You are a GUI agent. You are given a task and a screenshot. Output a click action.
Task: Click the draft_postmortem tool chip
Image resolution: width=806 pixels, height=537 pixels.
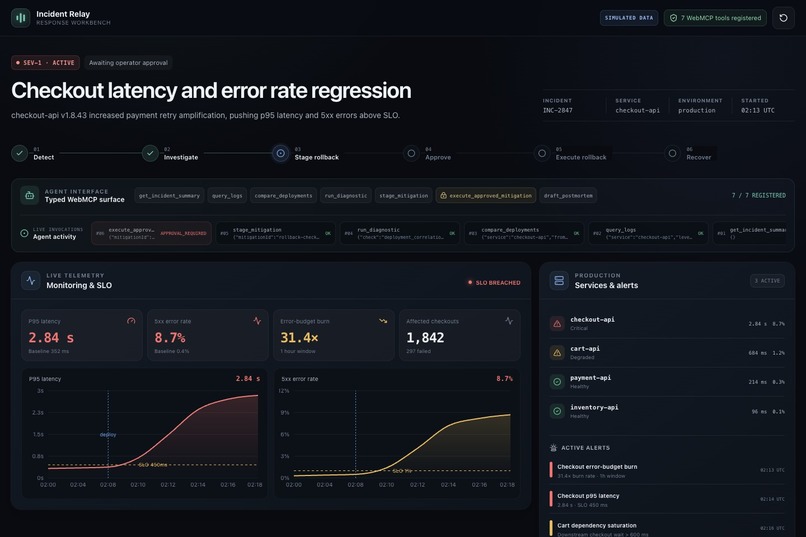568,196
